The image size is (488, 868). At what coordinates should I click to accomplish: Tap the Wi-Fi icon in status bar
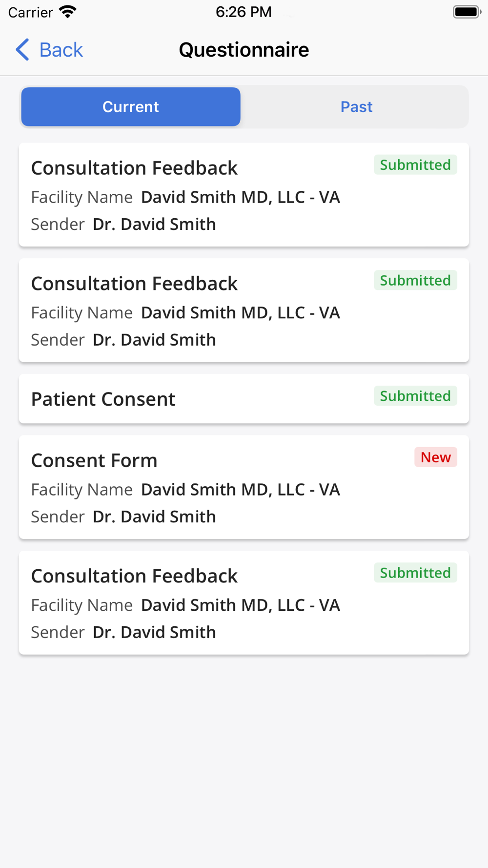click(x=68, y=12)
